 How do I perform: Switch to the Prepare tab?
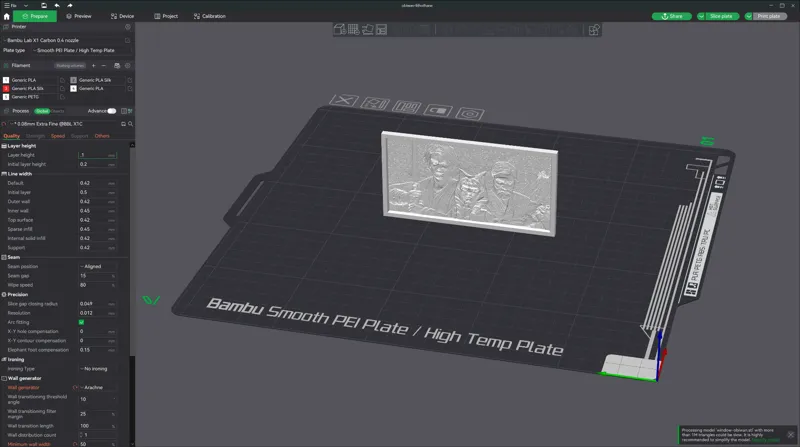click(x=35, y=16)
